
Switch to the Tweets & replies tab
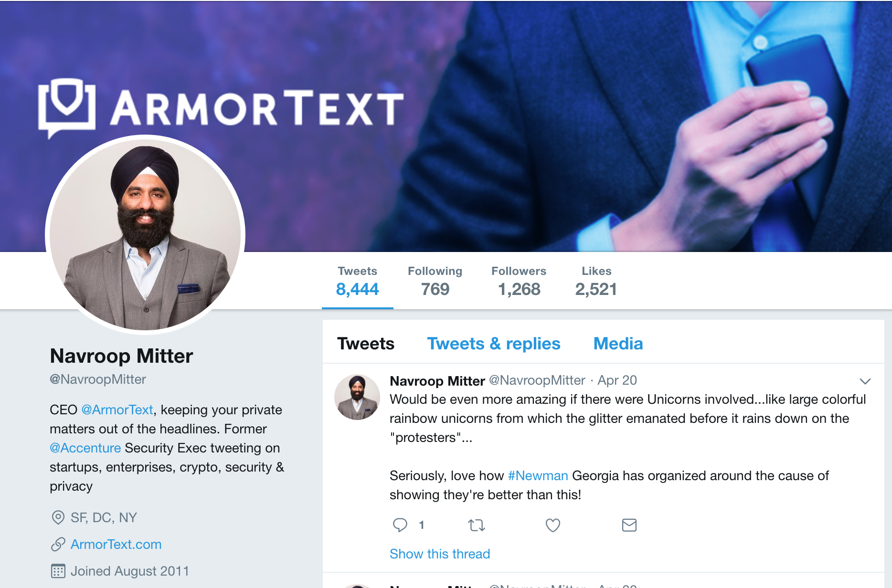(493, 344)
